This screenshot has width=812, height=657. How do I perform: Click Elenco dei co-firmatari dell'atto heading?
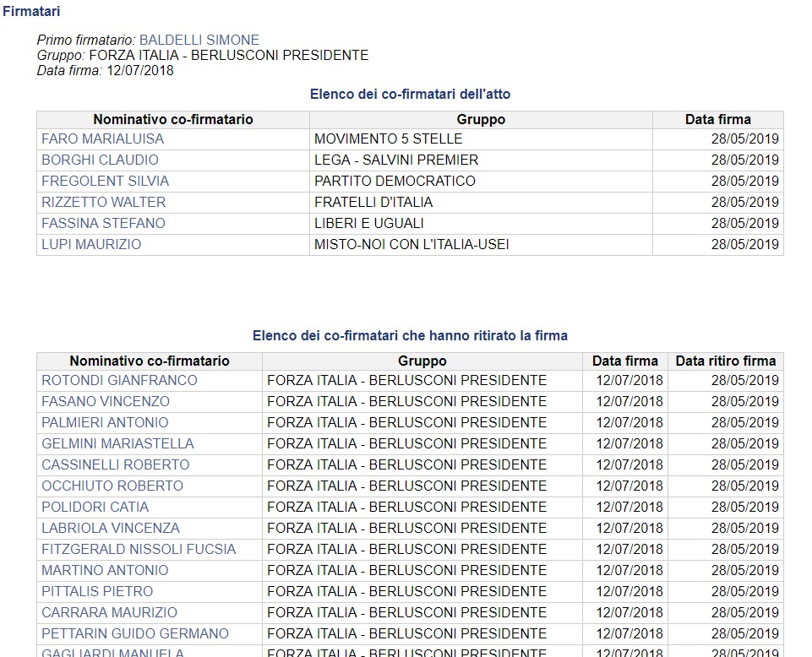click(410, 95)
